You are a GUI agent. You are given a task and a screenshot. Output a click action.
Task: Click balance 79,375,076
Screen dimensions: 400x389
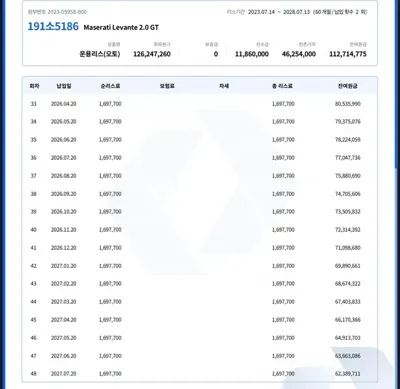pyautogui.click(x=348, y=122)
